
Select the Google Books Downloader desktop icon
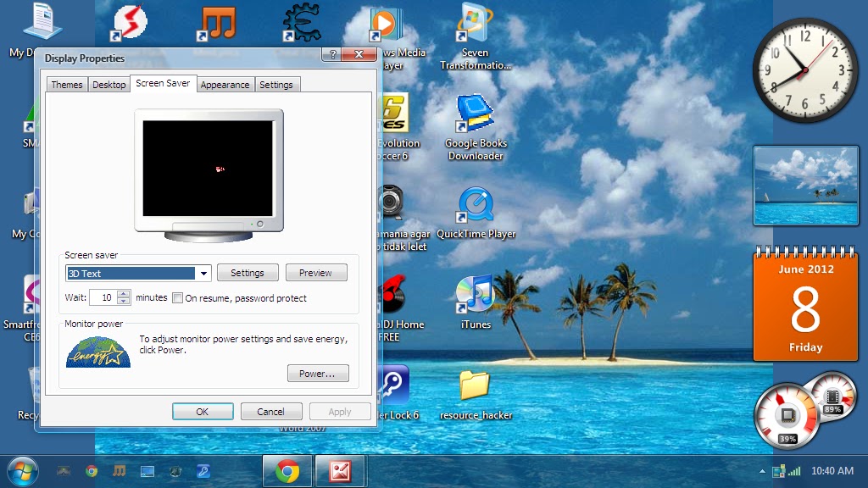[476, 128]
